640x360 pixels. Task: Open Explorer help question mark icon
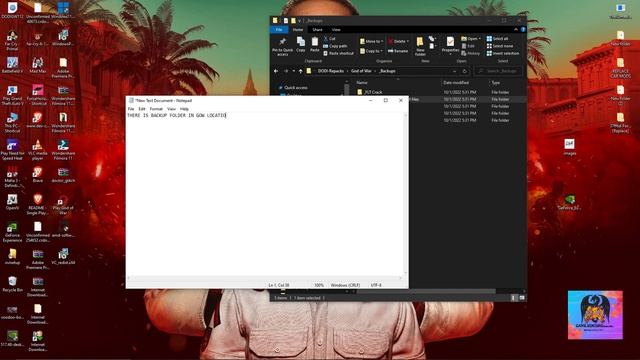(x=523, y=30)
